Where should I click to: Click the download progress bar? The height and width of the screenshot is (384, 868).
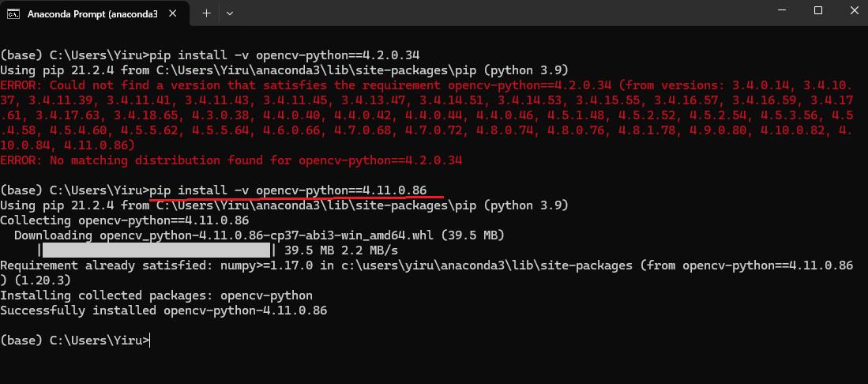156,250
